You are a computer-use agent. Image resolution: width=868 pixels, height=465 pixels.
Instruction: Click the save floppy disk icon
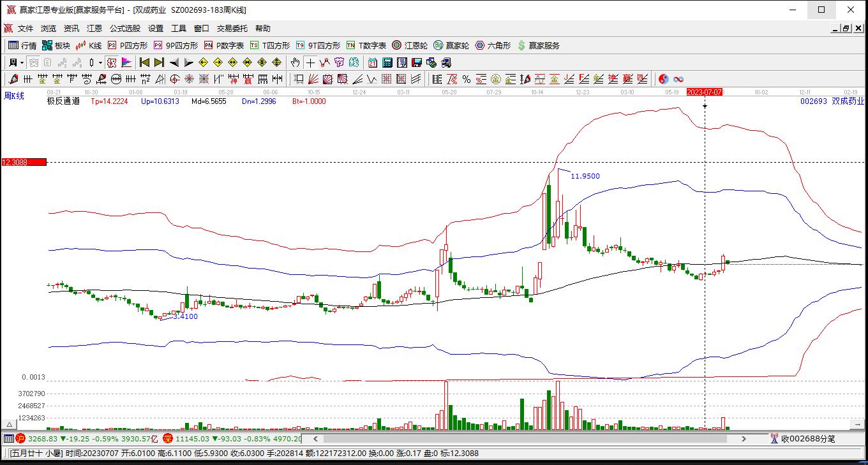coord(417,63)
